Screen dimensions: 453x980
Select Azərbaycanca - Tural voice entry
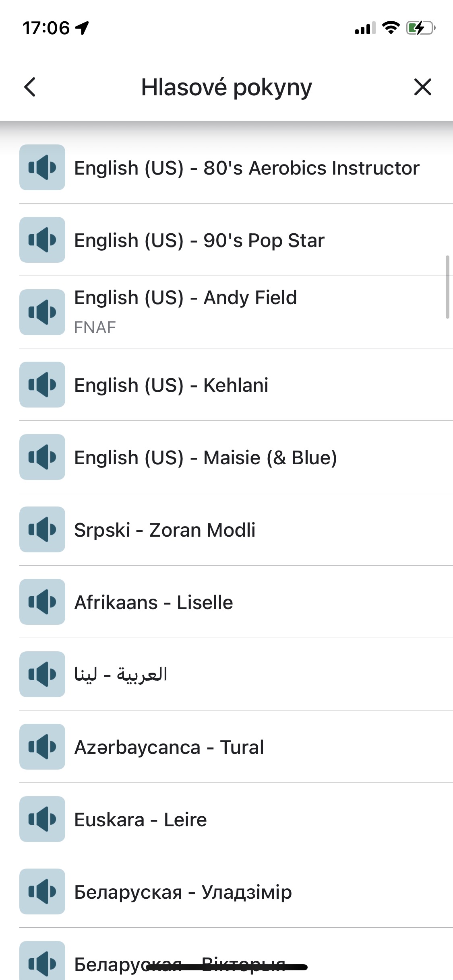click(169, 747)
